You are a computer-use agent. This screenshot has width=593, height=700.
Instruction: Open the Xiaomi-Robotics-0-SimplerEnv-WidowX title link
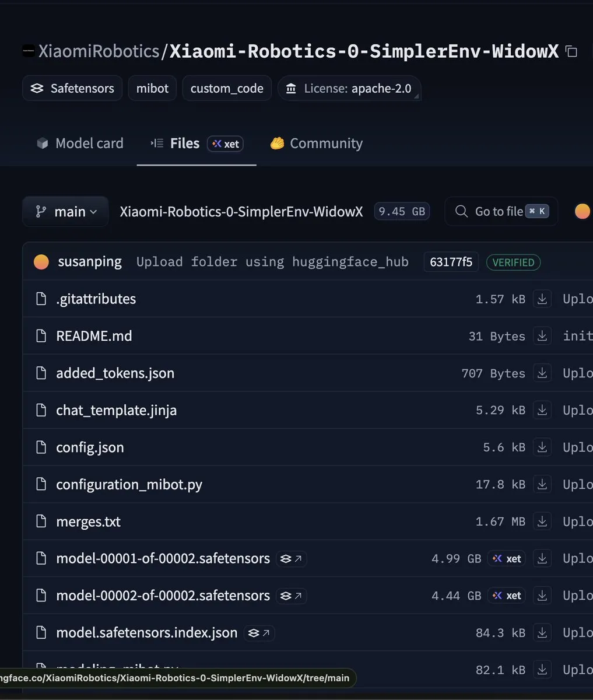click(364, 51)
